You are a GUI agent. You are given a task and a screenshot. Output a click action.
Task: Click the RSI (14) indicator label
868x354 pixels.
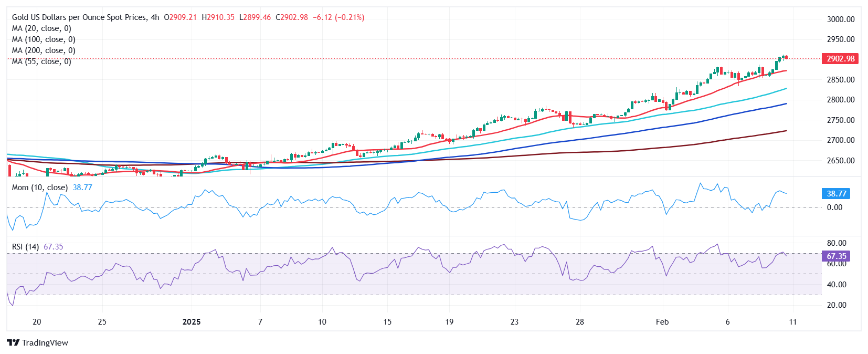(25, 247)
